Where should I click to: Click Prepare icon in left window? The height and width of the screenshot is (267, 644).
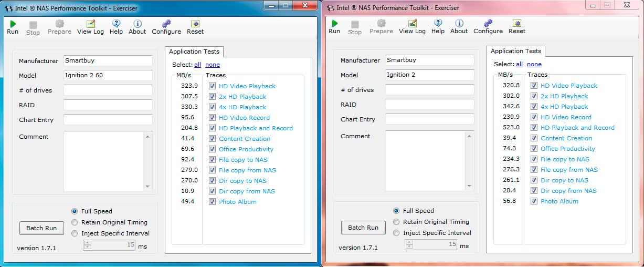click(59, 24)
